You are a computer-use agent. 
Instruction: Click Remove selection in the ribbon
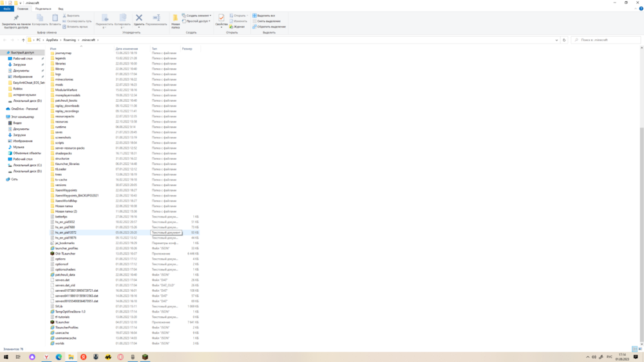(x=267, y=21)
